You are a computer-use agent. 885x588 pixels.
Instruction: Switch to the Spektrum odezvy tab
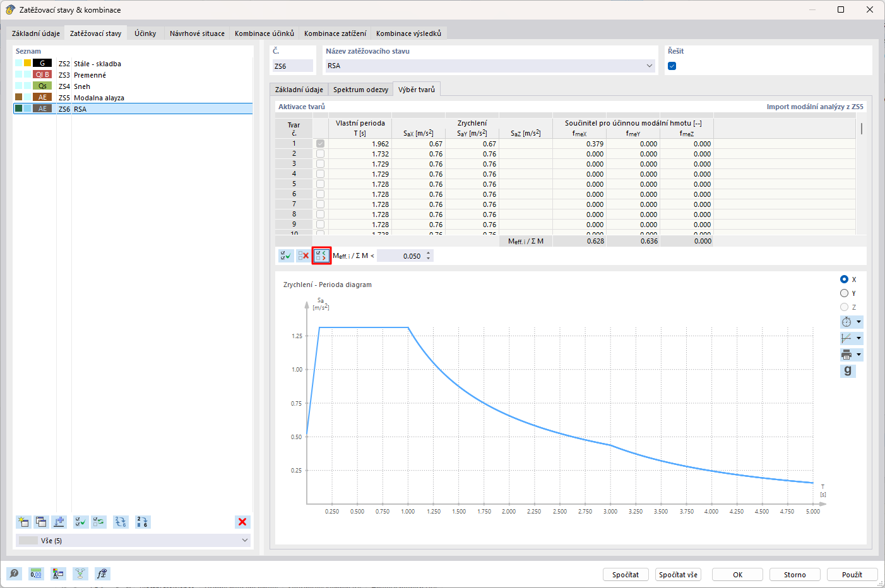pos(360,90)
